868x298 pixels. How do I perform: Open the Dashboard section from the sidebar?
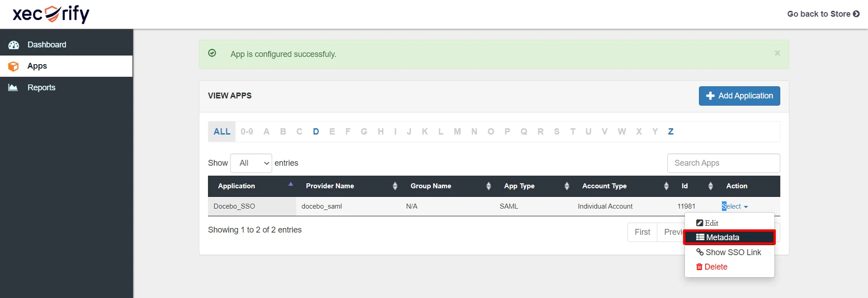[x=47, y=44]
